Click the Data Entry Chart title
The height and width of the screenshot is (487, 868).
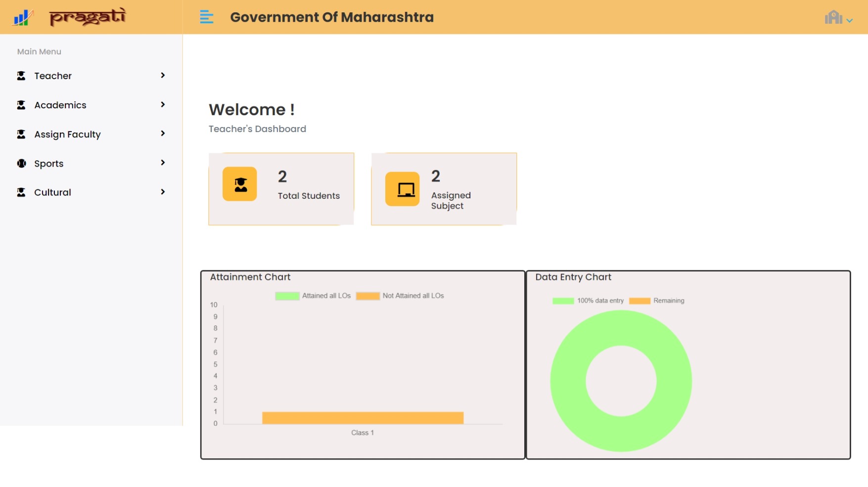573,277
